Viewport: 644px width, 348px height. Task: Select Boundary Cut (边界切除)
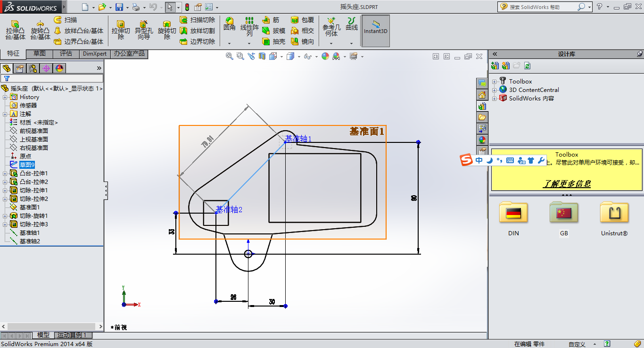pos(198,41)
